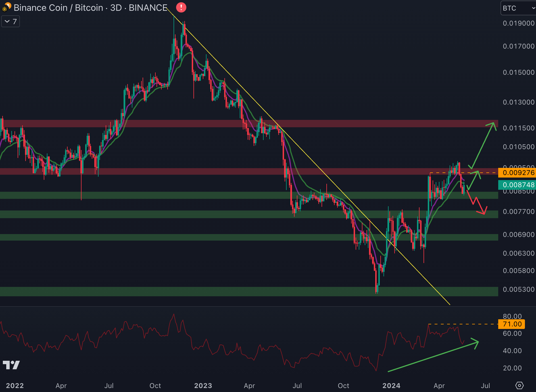The width and height of the screenshot is (536, 392).
Task: Click the Binance Coin symbol logo icon
Action: pos(6,7)
